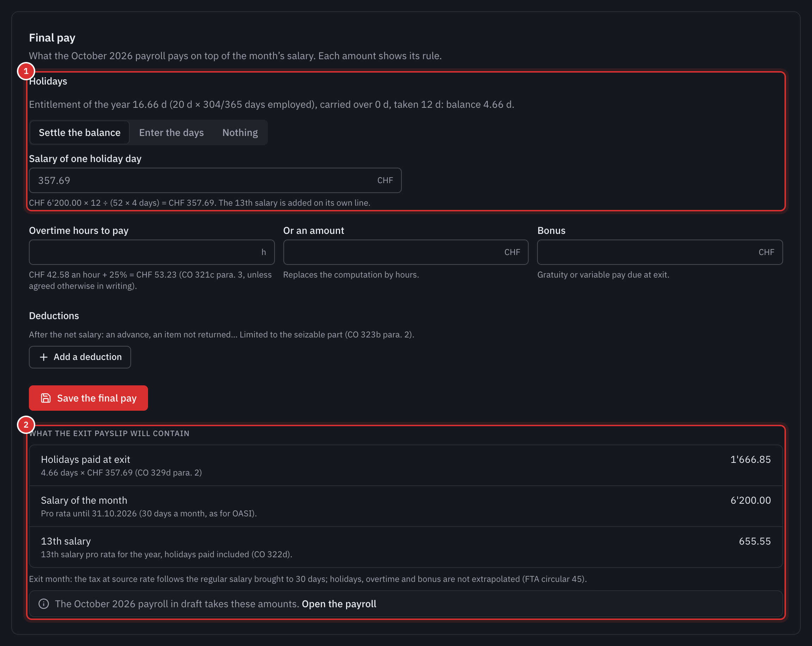Select the Settle the balance option
This screenshot has height=646, width=812.
pos(79,132)
